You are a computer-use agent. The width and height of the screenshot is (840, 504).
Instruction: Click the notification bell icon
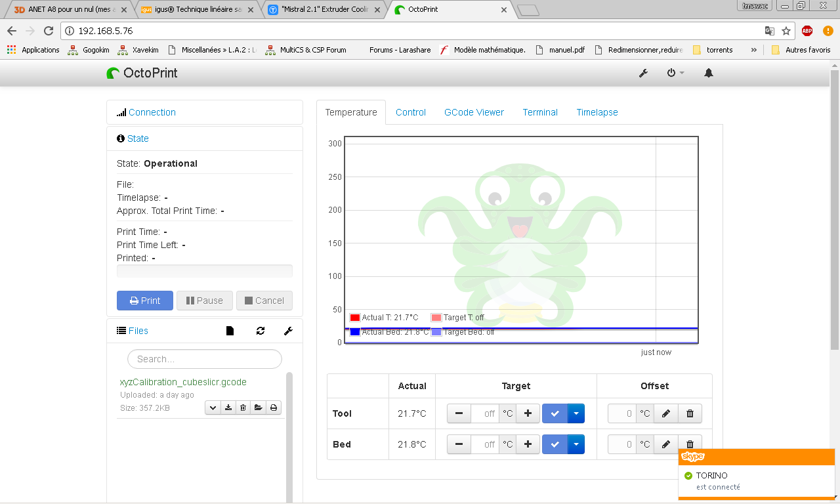[x=709, y=73]
